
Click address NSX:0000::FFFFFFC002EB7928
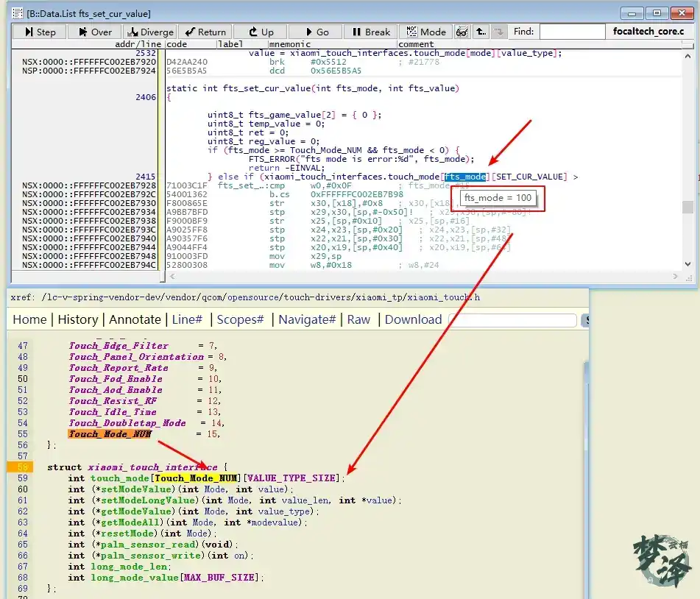[x=89, y=185]
